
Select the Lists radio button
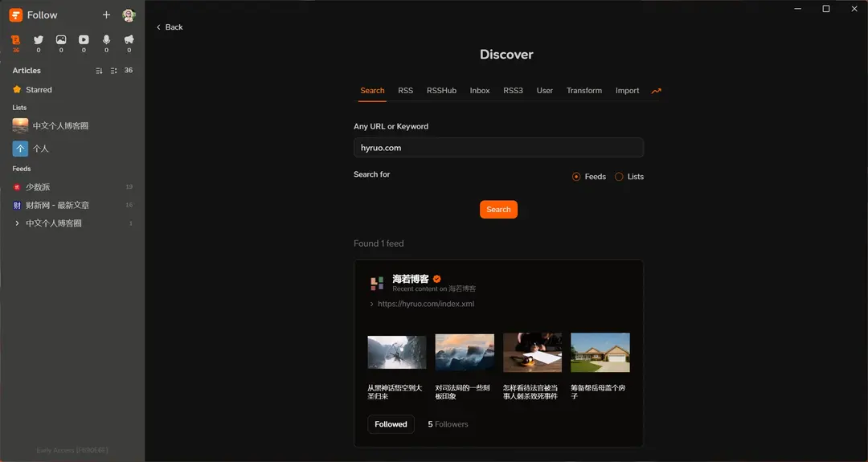(x=619, y=177)
